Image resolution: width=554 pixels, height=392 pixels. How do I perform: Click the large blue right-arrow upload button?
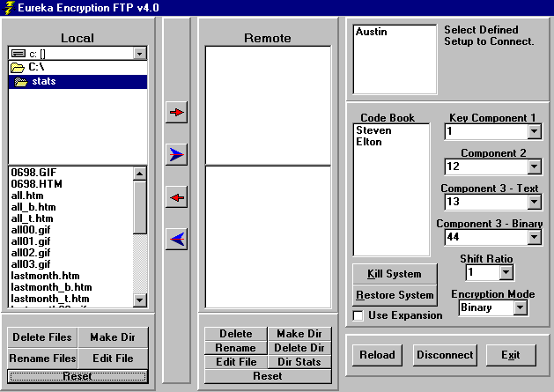coord(177,155)
